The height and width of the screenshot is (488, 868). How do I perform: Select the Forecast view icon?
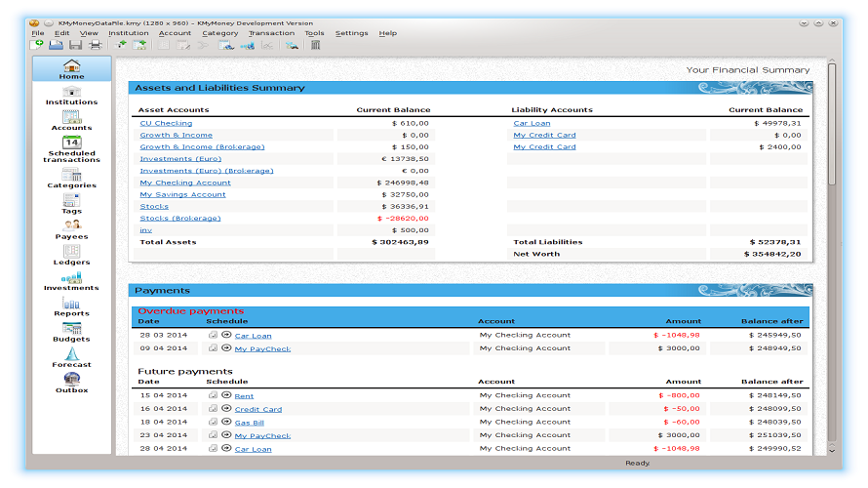(x=71, y=356)
